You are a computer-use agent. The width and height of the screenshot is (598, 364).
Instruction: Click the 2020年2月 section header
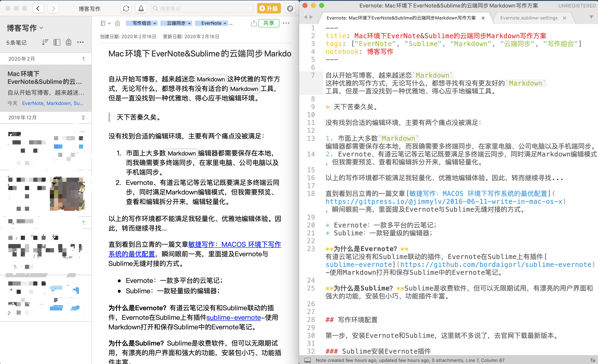coord(46,59)
